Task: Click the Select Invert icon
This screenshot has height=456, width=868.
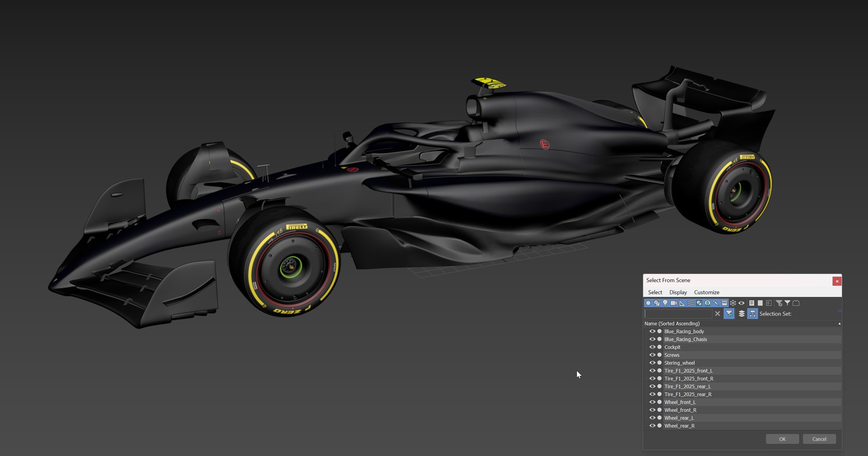Action: point(769,303)
